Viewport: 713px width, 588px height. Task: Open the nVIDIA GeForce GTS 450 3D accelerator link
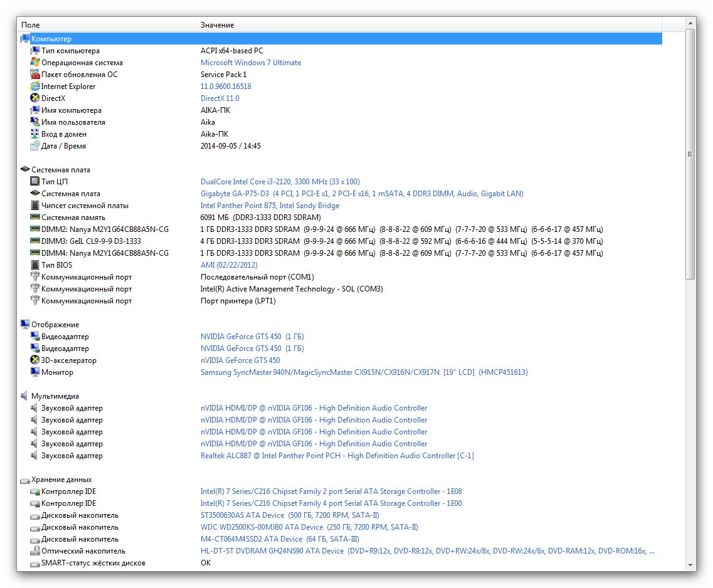point(240,360)
